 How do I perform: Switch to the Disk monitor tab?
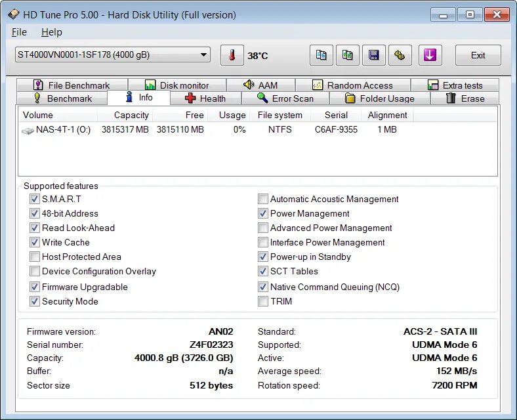pos(177,85)
